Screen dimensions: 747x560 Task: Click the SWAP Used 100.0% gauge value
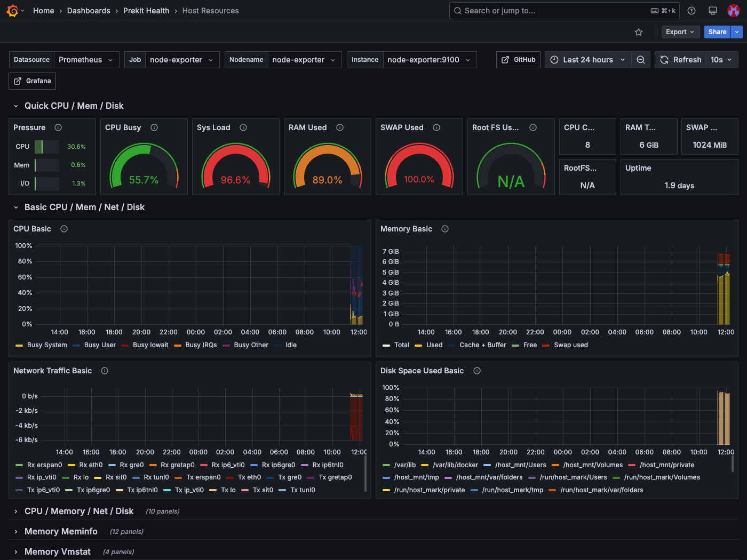pyautogui.click(x=419, y=180)
